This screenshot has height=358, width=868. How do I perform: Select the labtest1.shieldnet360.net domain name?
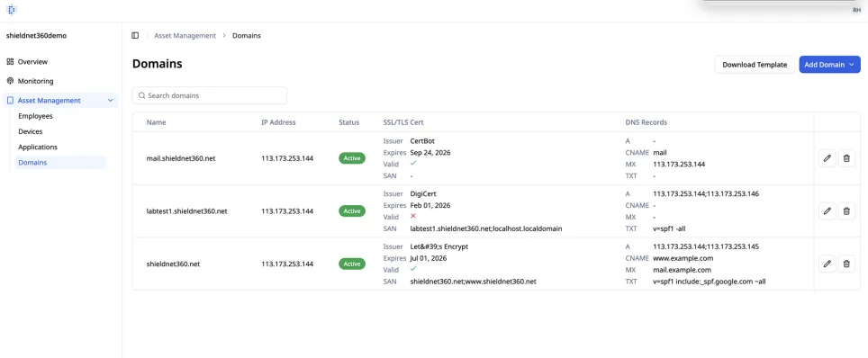click(x=187, y=210)
